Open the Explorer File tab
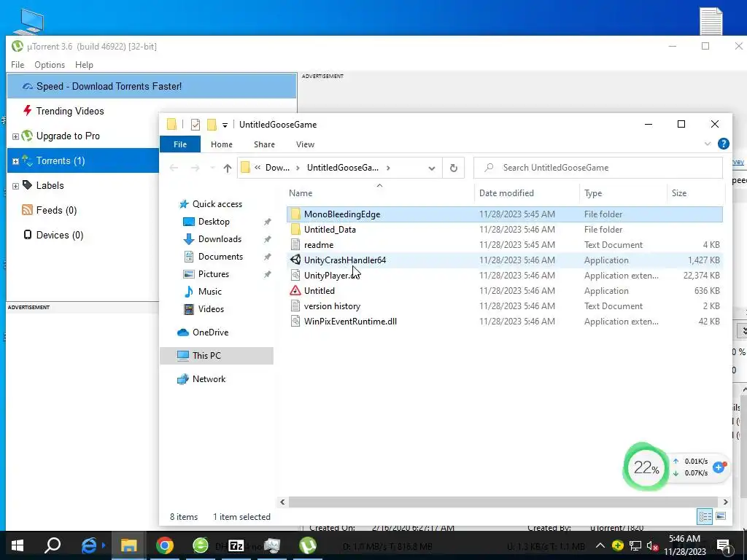747x560 pixels. coord(180,144)
